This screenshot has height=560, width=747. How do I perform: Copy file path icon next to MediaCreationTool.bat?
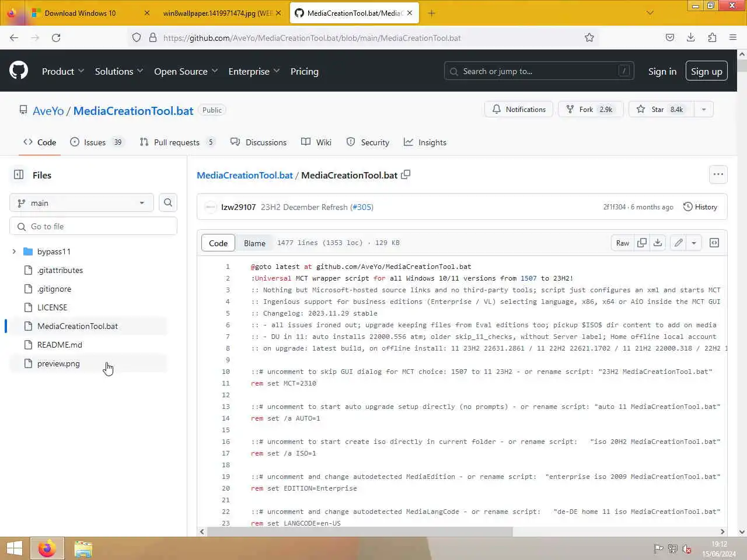click(x=406, y=175)
